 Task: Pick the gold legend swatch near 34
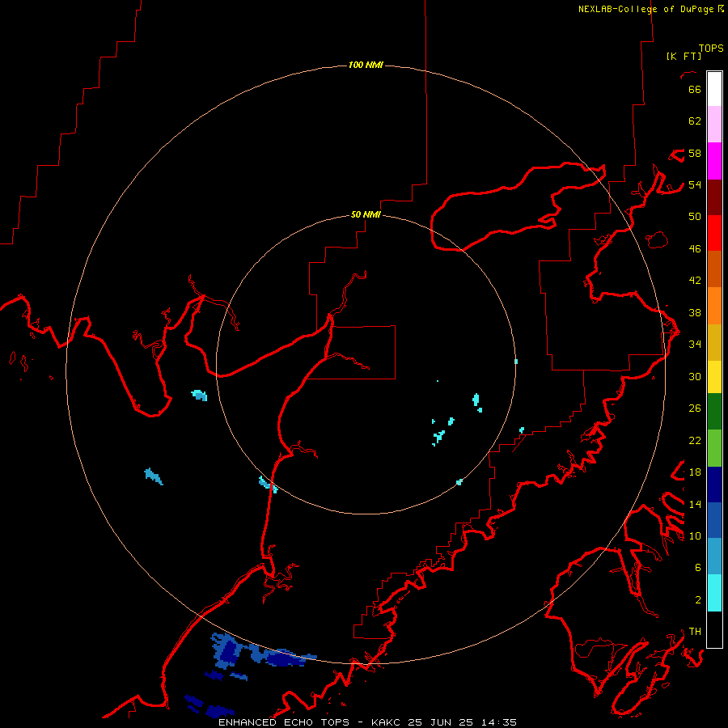714,343
